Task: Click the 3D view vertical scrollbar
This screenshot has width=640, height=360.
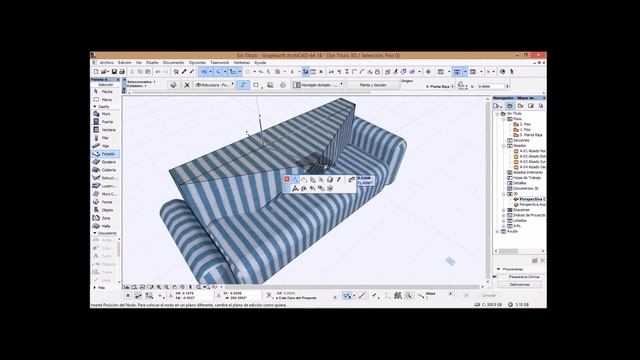Action: 488,190
